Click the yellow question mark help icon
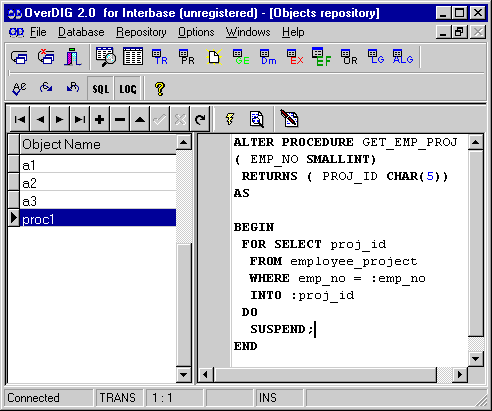The image size is (492, 411). point(160,88)
